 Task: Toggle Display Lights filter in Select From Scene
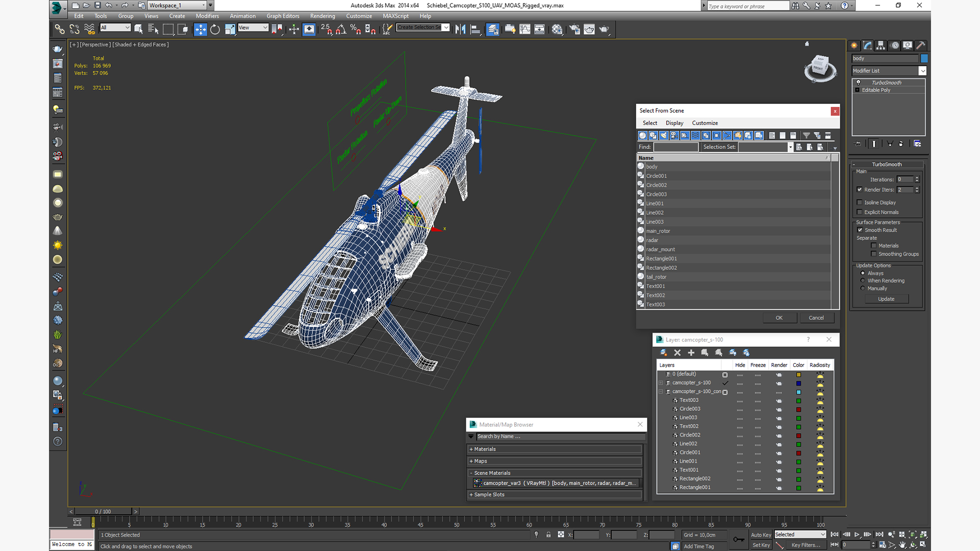[664, 135]
